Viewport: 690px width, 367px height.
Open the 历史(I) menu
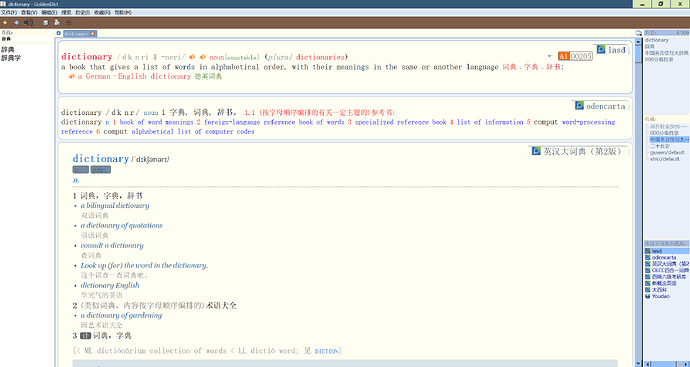tap(82, 13)
